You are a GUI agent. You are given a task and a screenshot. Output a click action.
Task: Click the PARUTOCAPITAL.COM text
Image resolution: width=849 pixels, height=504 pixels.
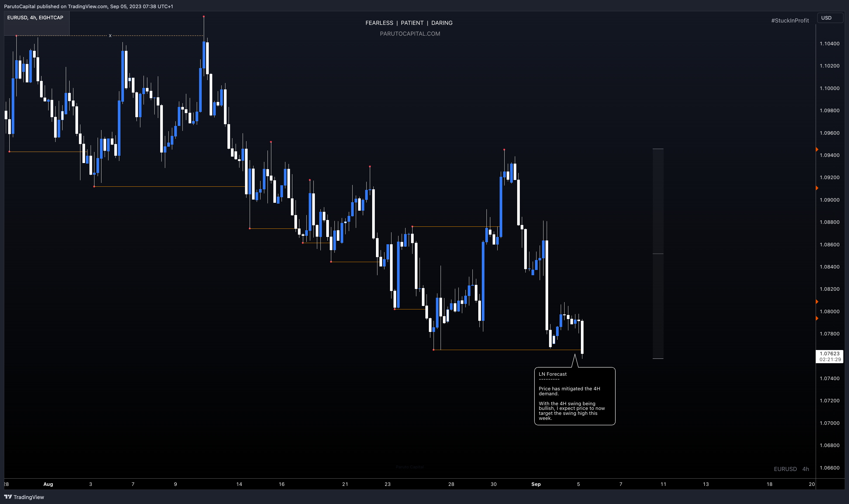pyautogui.click(x=410, y=34)
